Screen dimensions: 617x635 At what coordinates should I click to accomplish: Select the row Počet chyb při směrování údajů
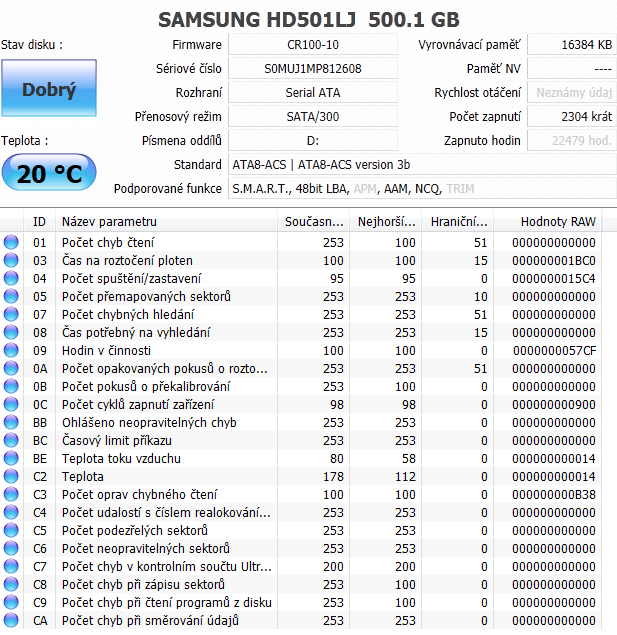(301, 620)
